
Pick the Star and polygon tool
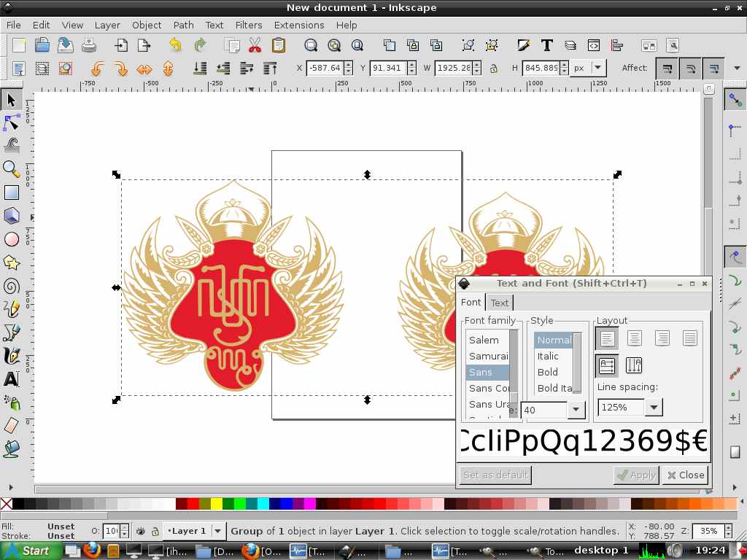(11, 262)
